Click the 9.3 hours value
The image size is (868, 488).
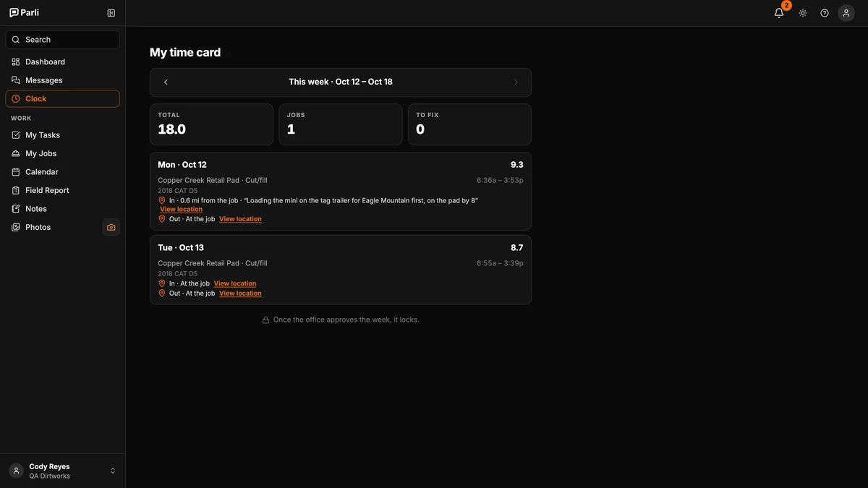pos(517,165)
